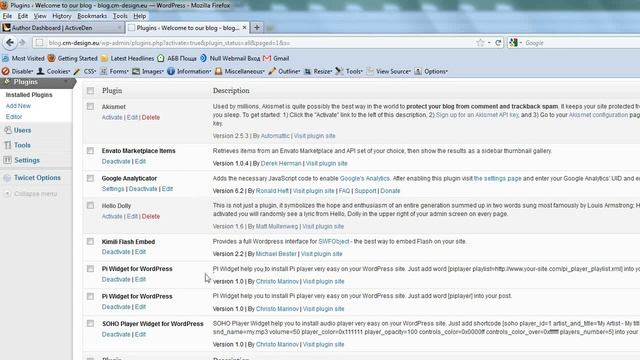Tick the Akismet plugin checkbox
640x360 pixels.
[90, 106]
